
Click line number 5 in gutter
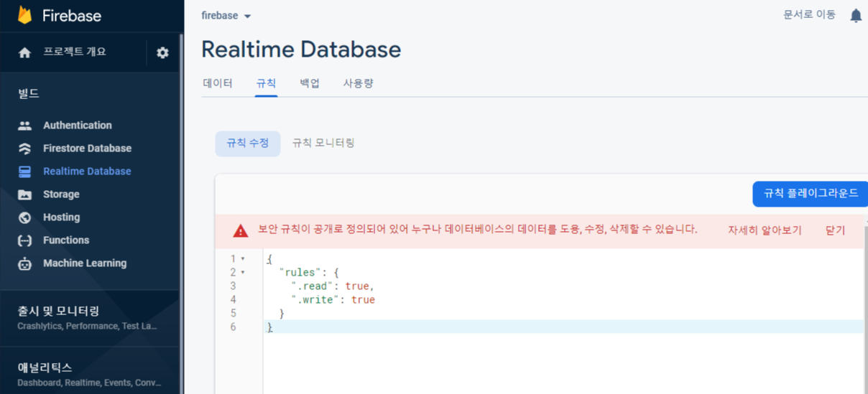click(233, 314)
